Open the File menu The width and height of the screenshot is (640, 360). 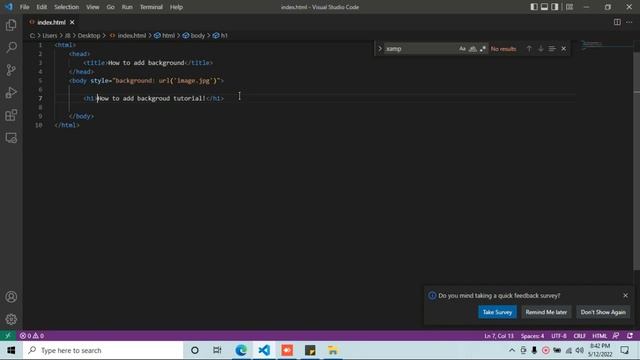point(24,7)
